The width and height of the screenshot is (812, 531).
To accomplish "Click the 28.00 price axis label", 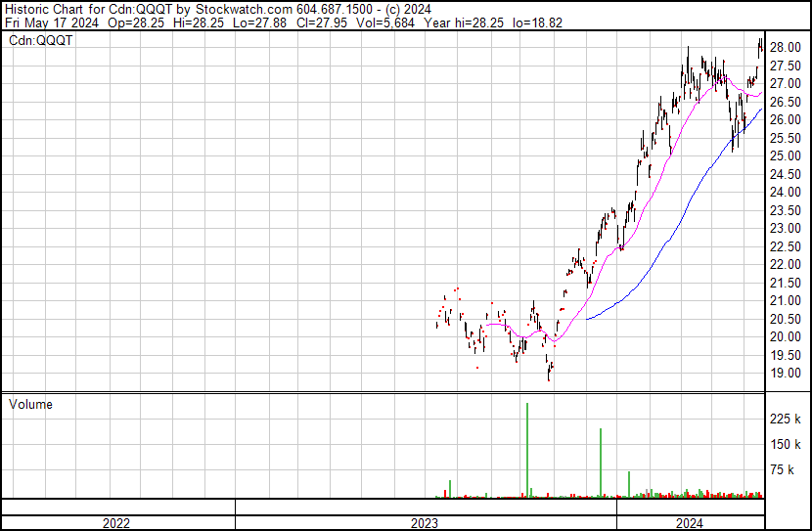I will pos(787,48).
